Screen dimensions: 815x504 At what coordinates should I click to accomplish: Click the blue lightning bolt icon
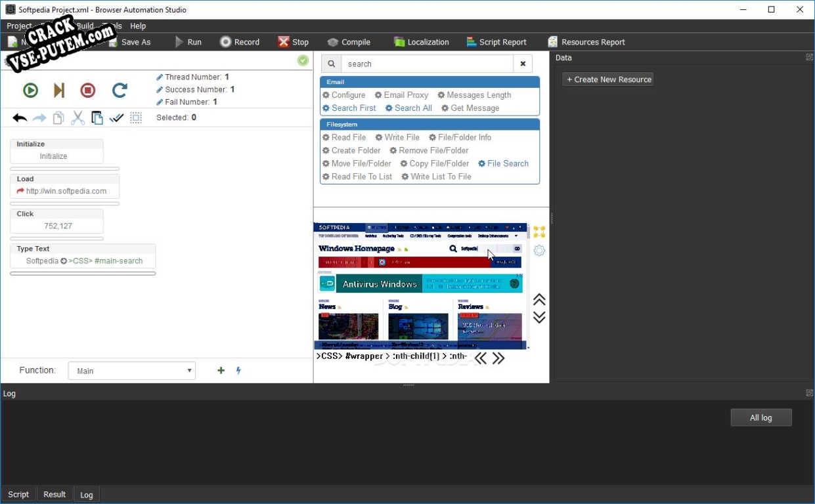(x=238, y=371)
